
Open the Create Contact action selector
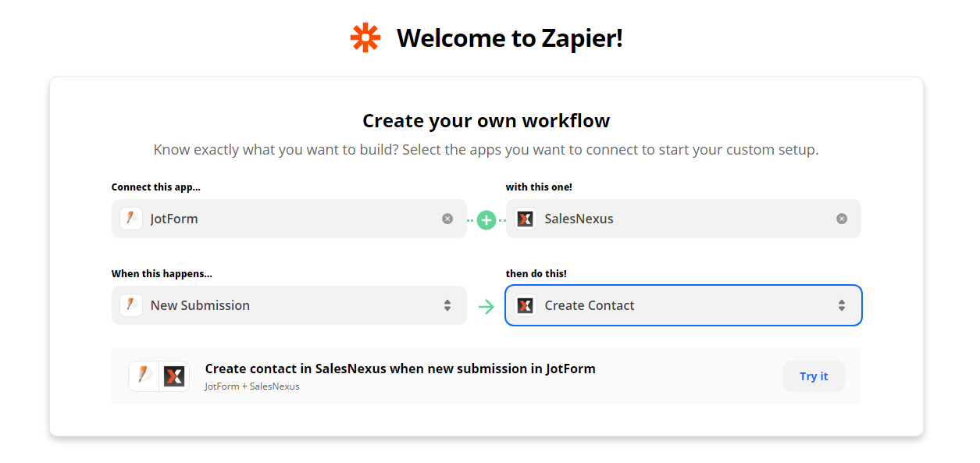tap(683, 305)
